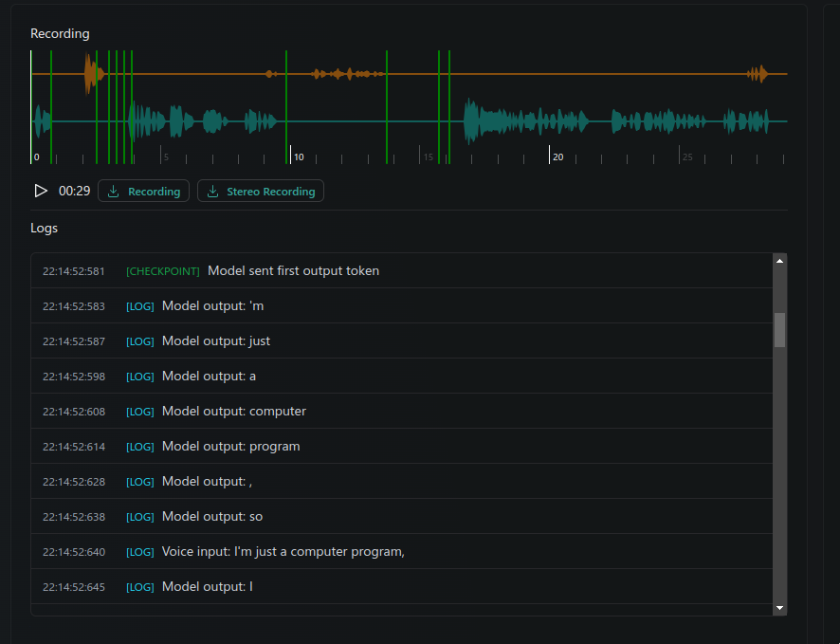
Task: Click the 00:29 duration label
Action: [x=75, y=191]
